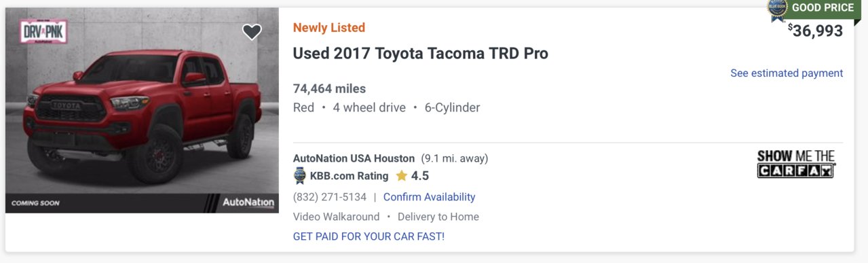This screenshot has width=868, height=263.
Task: Click the gold rating star icon
Action: (402, 176)
